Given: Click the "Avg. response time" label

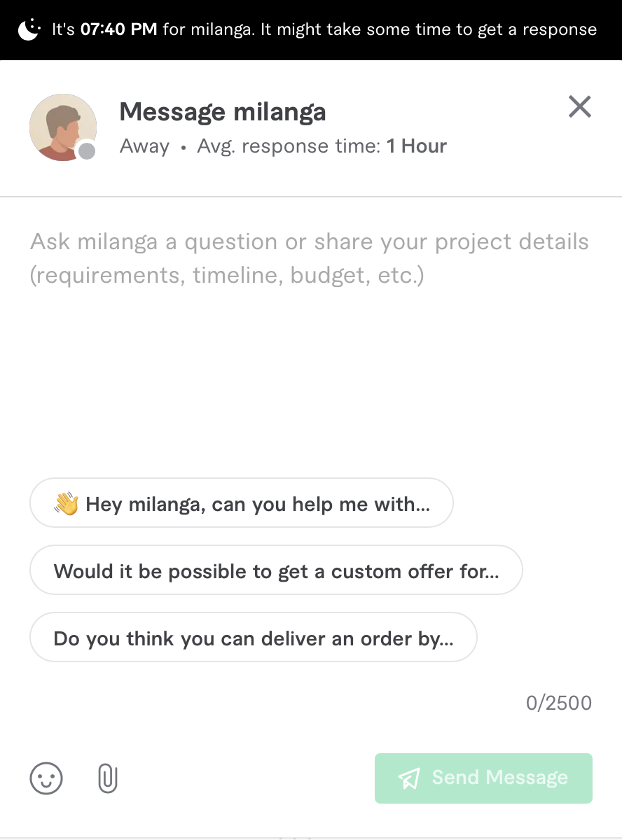Looking at the screenshot, I should (x=289, y=146).
